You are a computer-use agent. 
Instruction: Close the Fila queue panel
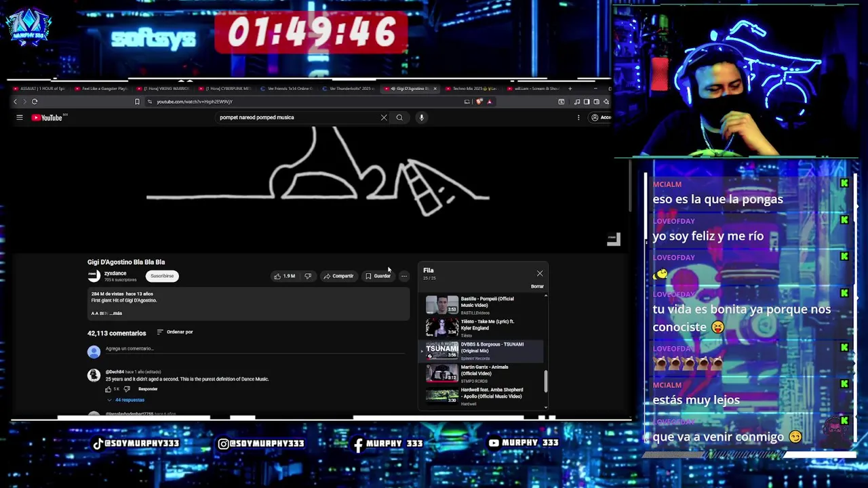[540, 274]
